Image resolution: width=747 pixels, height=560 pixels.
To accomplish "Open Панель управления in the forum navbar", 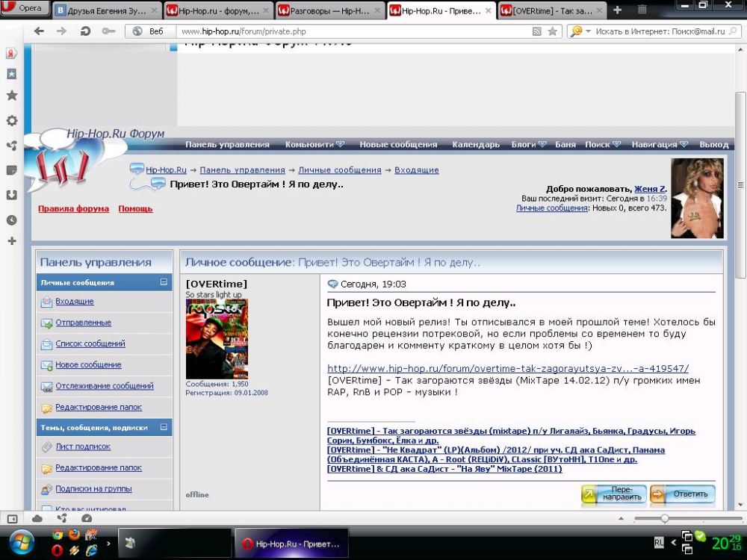I will [227, 144].
